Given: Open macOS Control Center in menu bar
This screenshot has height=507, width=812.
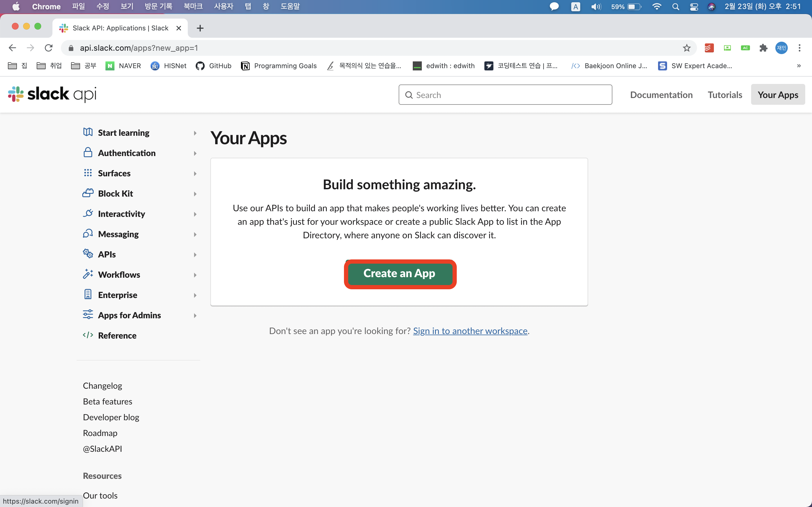Looking at the screenshot, I should (x=694, y=7).
